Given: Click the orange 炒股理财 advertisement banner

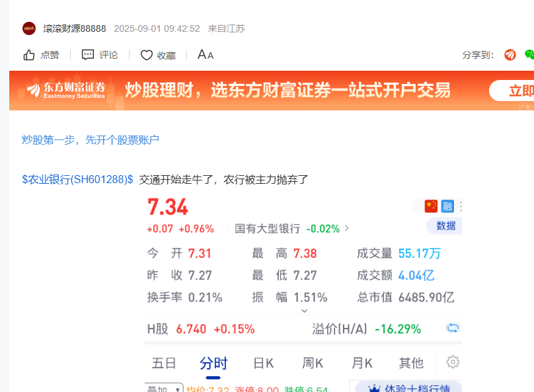Looking at the screenshot, I should tap(272, 91).
